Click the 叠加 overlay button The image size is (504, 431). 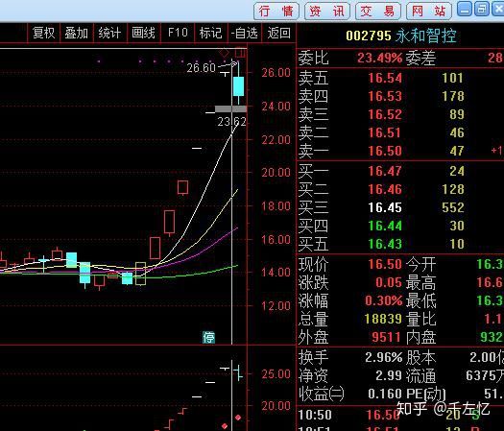(77, 33)
